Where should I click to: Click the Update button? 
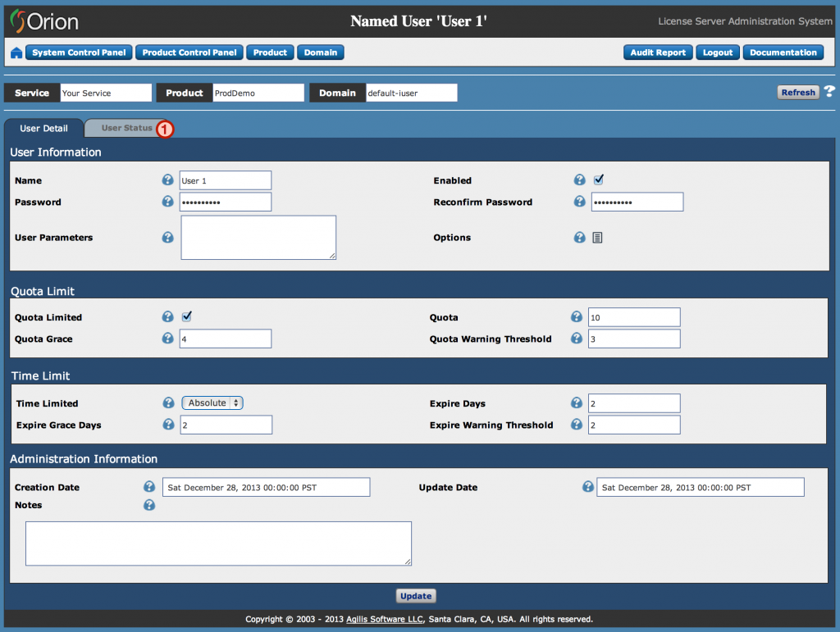coord(416,595)
